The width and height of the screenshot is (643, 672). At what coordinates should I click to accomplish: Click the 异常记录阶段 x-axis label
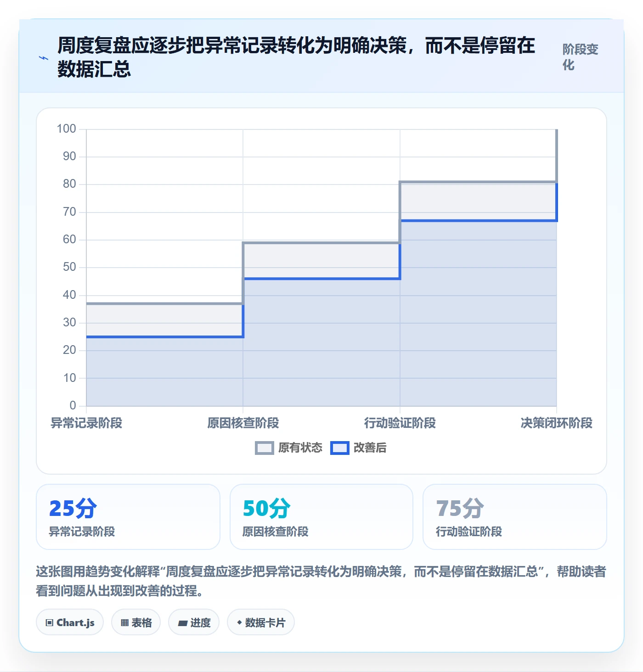pyautogui.click(x=86, y=423)
